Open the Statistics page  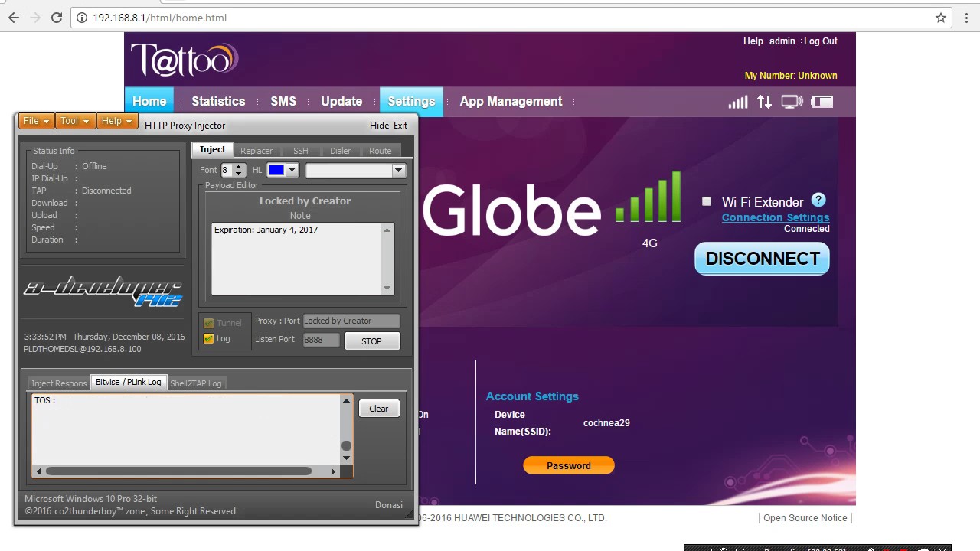218,101
